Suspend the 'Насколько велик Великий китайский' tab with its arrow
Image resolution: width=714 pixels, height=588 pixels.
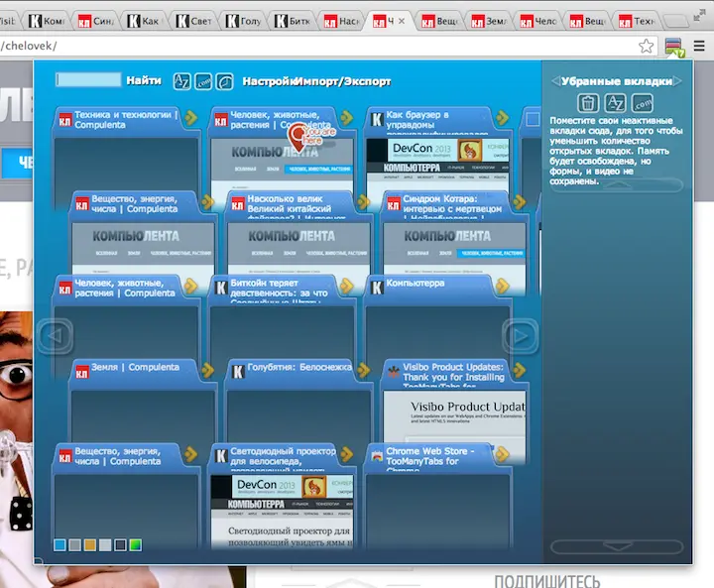tap(363, 201)
